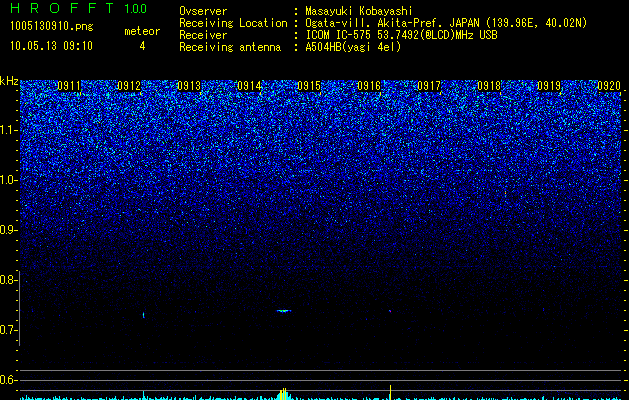Click the 0912 time marker

[129, 86]
